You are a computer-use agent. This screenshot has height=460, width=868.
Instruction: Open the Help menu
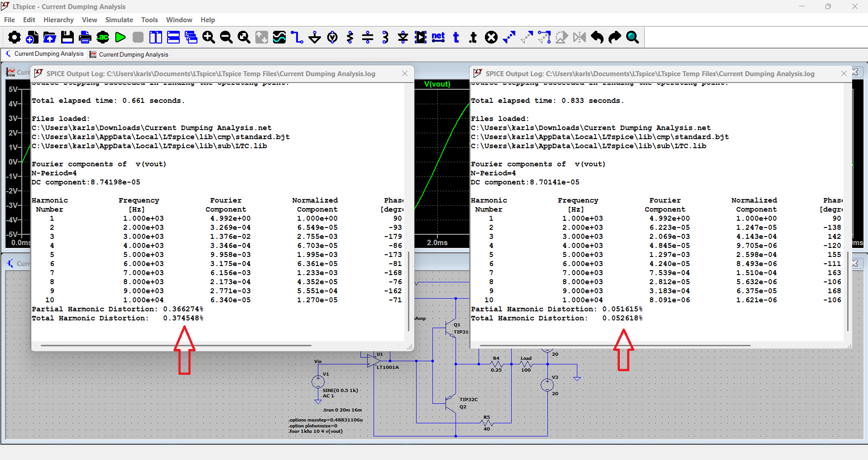(208, 20)
